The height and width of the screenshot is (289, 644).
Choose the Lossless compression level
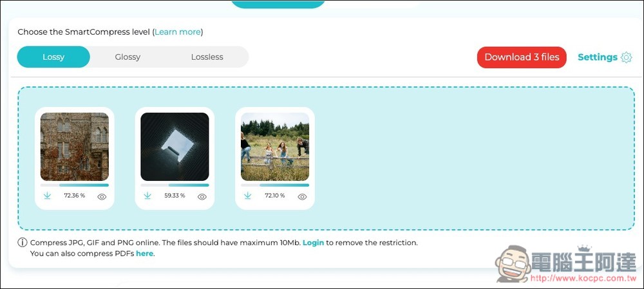pos(207,57)
